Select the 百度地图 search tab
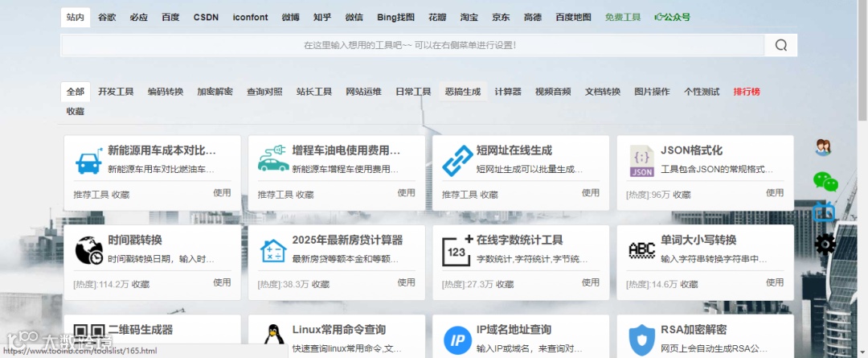Screen dimensions: 868x358 pyautogui.click(x=574, y=17)
